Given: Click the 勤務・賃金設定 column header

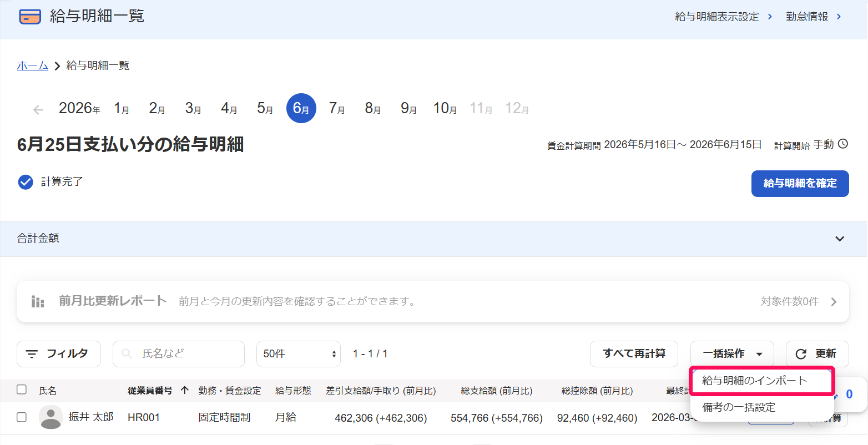Looking at the screenshot, I should click(230, 391).
